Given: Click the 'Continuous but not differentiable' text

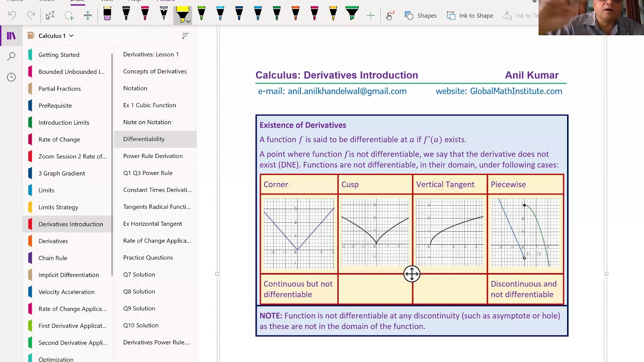Looking at the screenshot, I should coord(298,289).
